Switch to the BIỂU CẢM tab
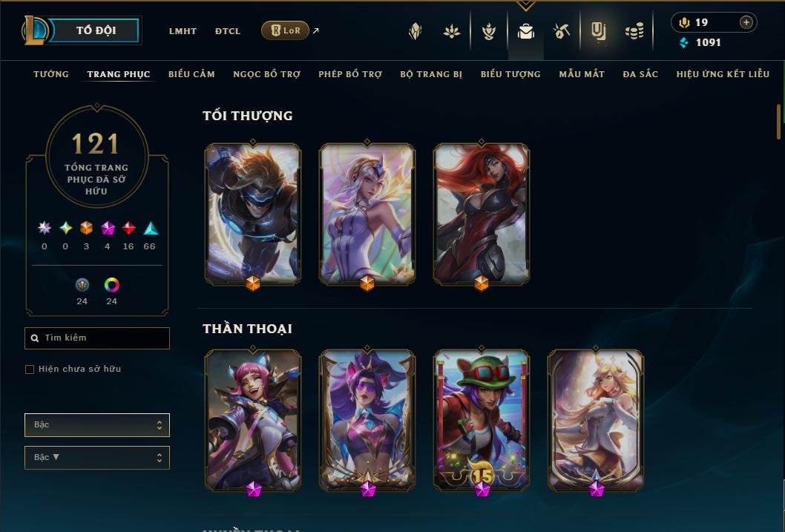 click(x=191, y=74)
